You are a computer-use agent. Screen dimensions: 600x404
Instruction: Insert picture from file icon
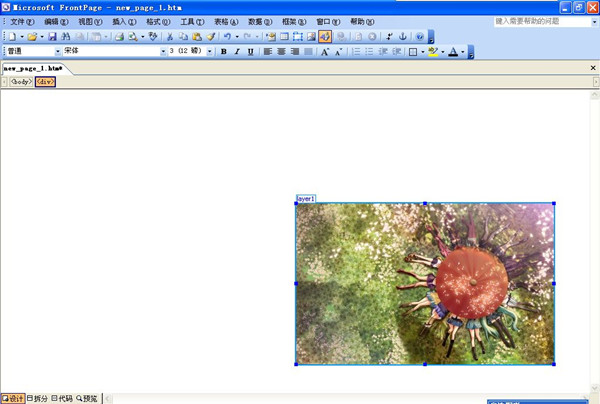(311, 36)
